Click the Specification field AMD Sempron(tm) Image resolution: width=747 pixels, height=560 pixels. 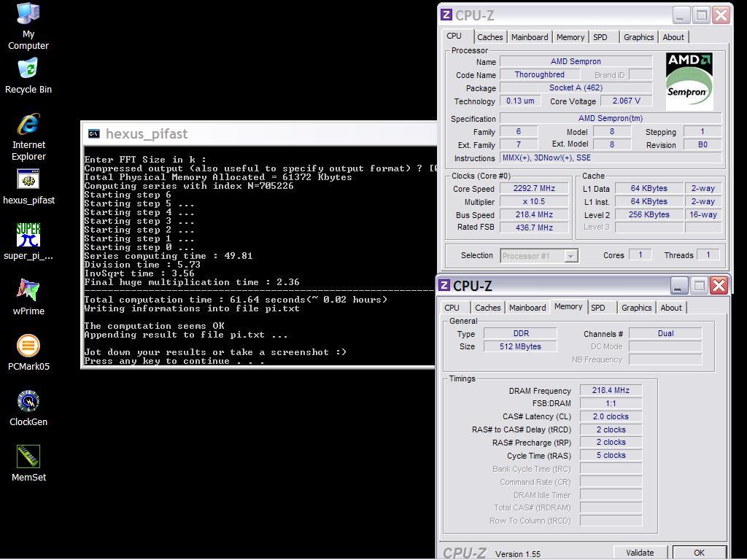point(611,119)
